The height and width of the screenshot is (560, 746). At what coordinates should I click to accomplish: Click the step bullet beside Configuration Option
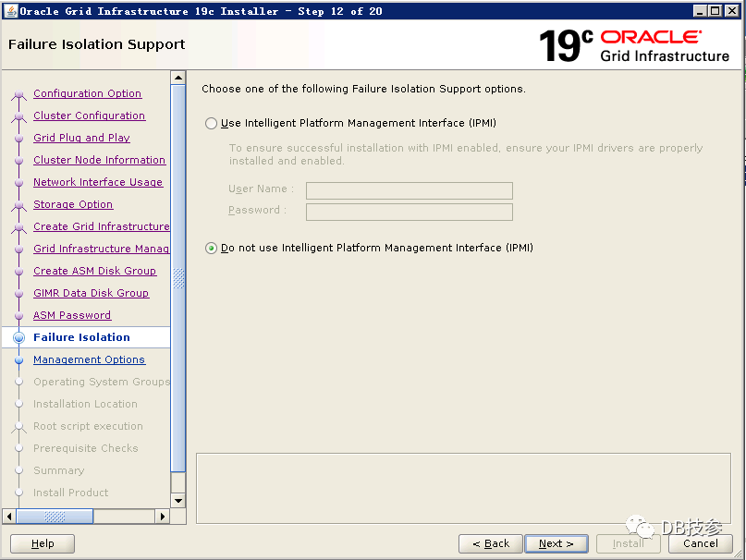pyautogui.click(x=18, y=94)
